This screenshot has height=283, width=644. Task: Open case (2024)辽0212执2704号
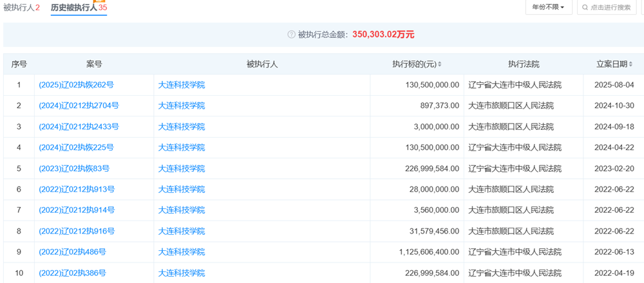79,106
